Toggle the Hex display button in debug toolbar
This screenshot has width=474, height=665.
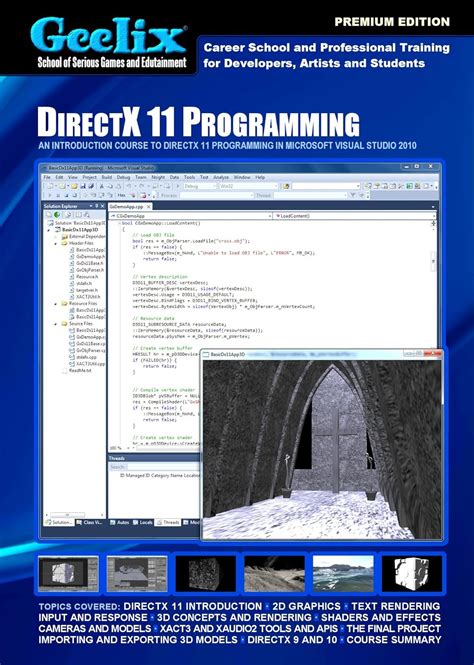tap(122, 196)
